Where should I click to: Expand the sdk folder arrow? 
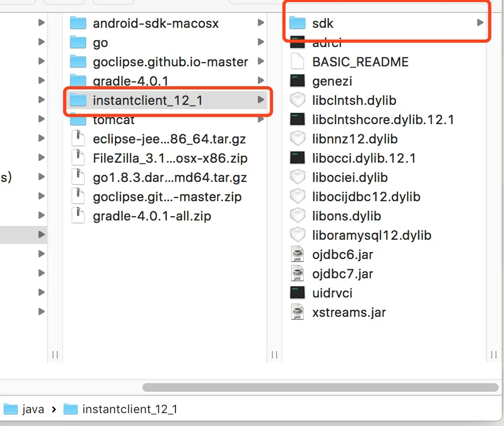480,23
